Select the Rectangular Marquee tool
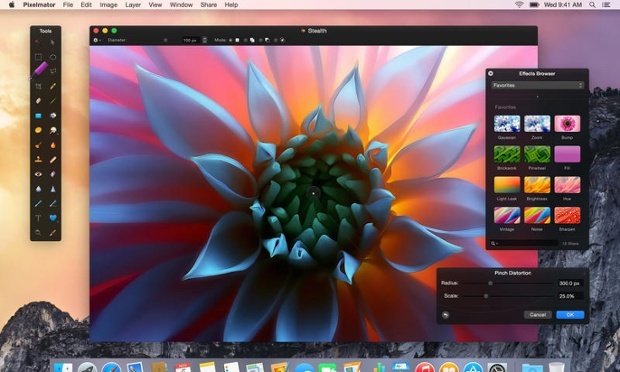This screenshot has width=620, height=372. 38,57
